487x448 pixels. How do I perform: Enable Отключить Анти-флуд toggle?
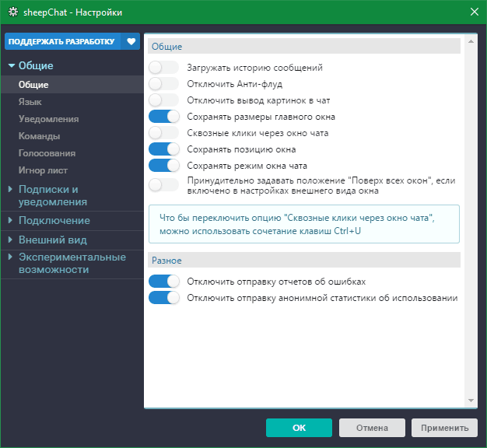point(163,84)
